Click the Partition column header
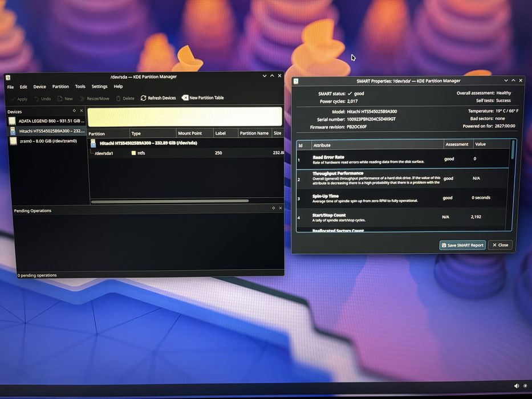532x399 pixels. click(x=108, y=133)
